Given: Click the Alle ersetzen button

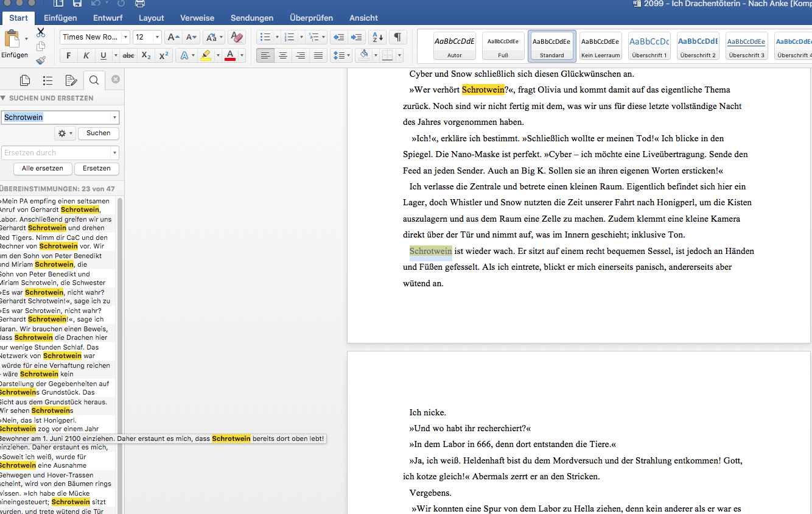Looking at the screenshot, I should (43, 168).
